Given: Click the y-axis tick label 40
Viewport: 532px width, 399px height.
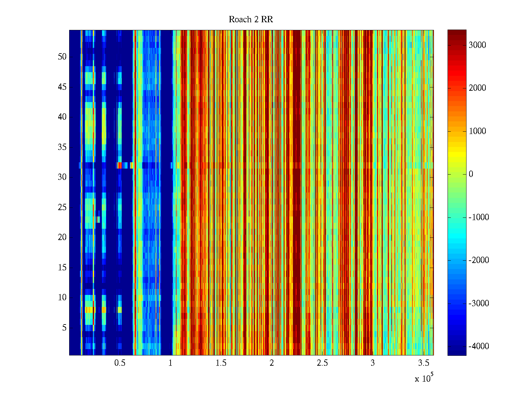Looking at the screenshot, I should (62, 117).
